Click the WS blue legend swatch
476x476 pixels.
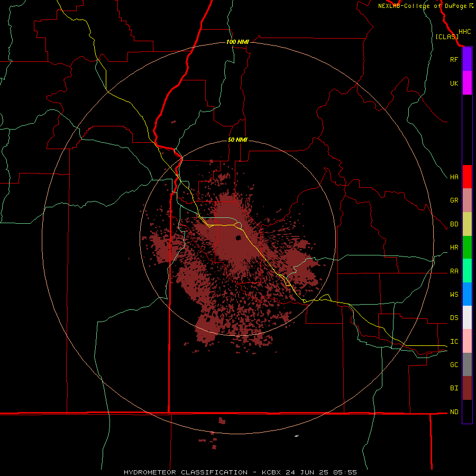(x=467, y=294)
